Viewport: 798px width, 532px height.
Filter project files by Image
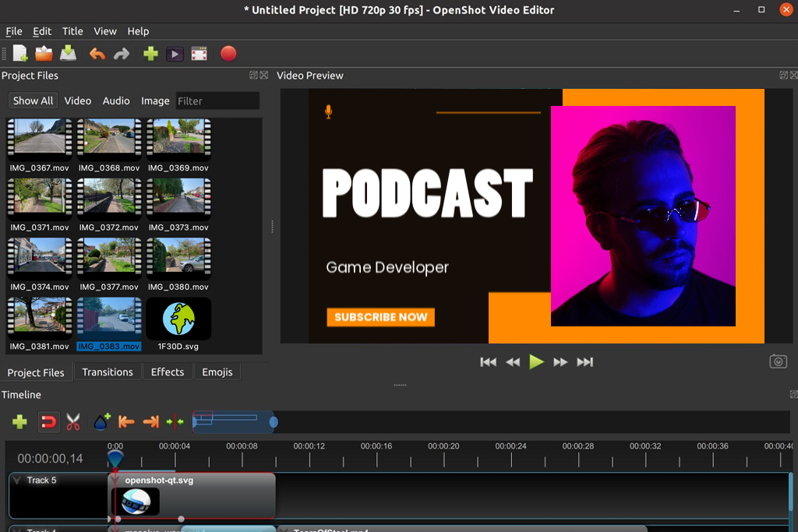(155, 100)
